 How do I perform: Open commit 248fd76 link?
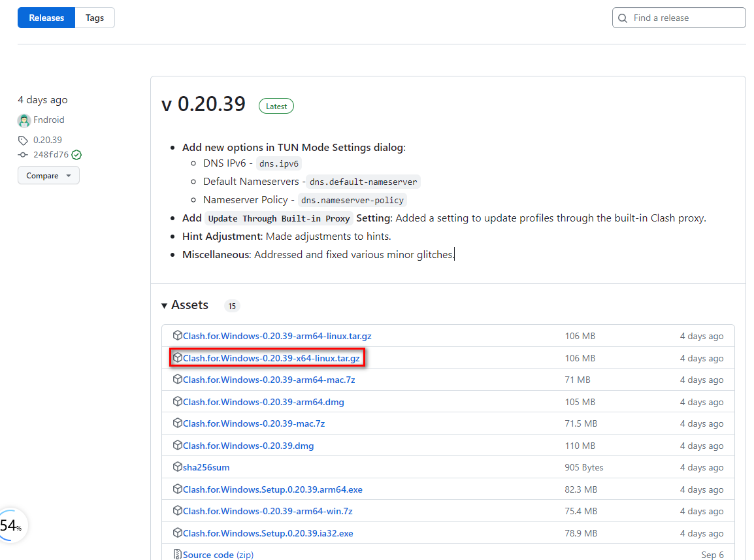click(51, 154)
